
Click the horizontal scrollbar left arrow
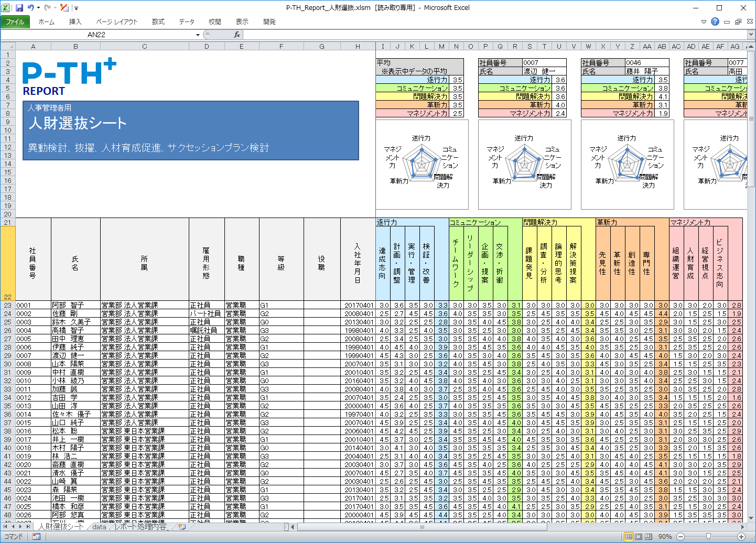[x=293, y=527]
